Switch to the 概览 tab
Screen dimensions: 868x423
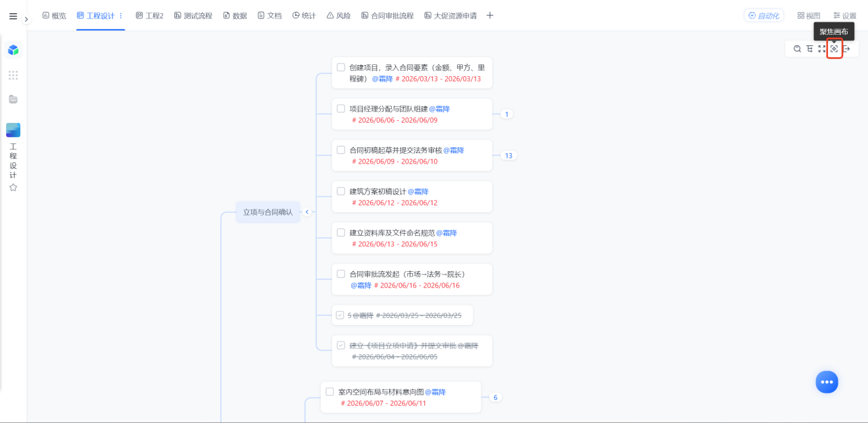54,16
